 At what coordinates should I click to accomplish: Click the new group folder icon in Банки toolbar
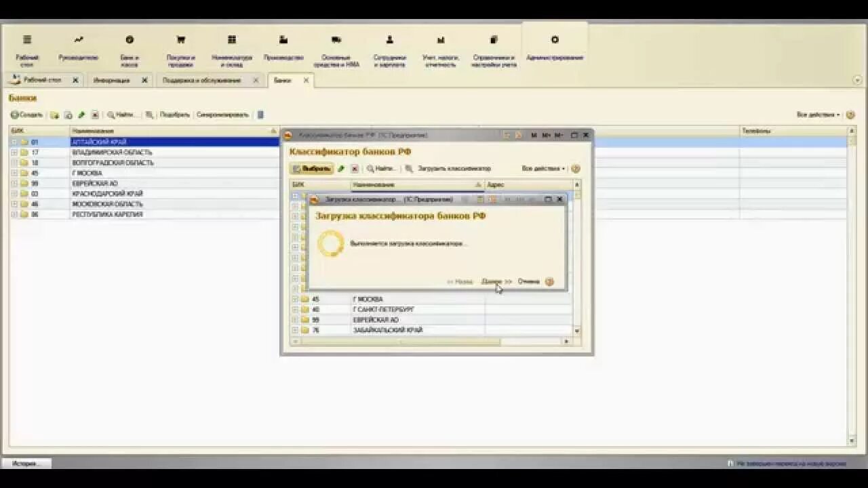pos(54,115)
